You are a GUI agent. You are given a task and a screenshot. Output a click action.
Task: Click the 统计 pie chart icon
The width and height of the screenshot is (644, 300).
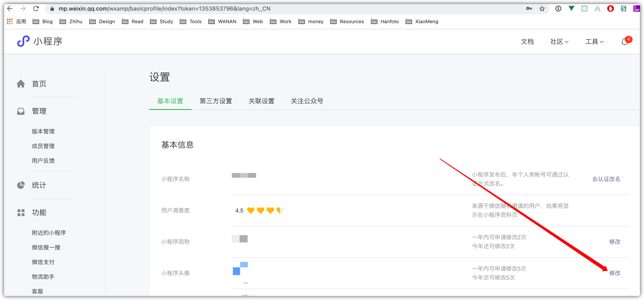21,185
